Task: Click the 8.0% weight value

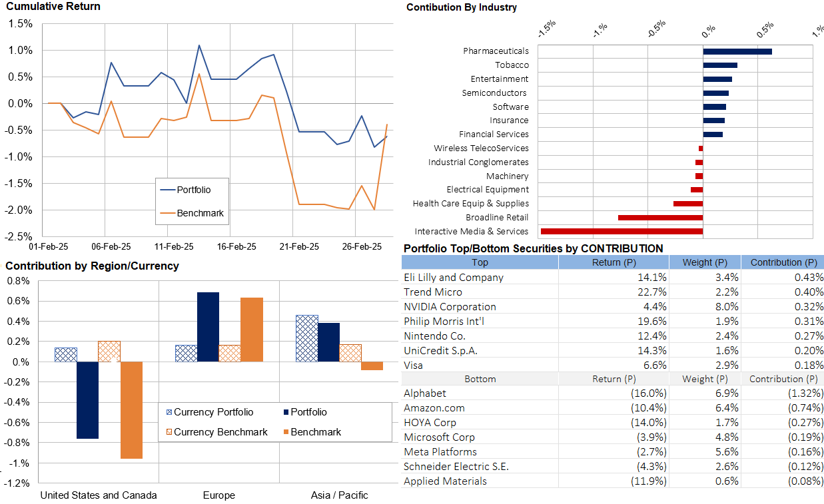Action: (x=727, y=306)
